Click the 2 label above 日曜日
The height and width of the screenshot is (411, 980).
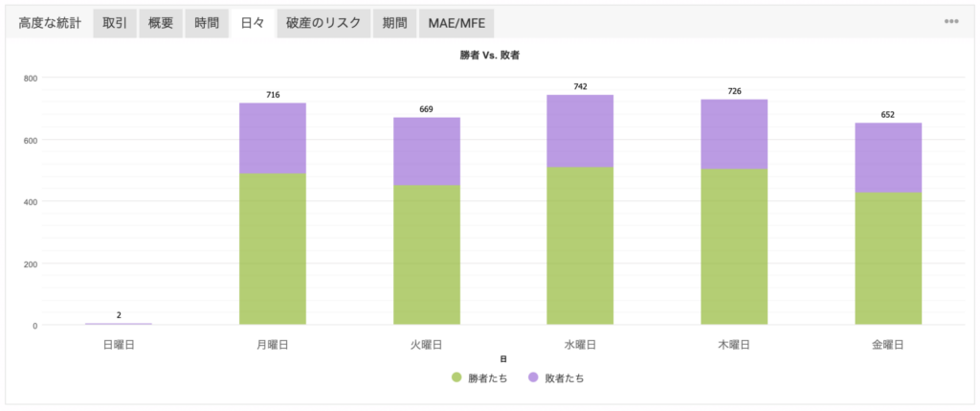tap(119, 315)
